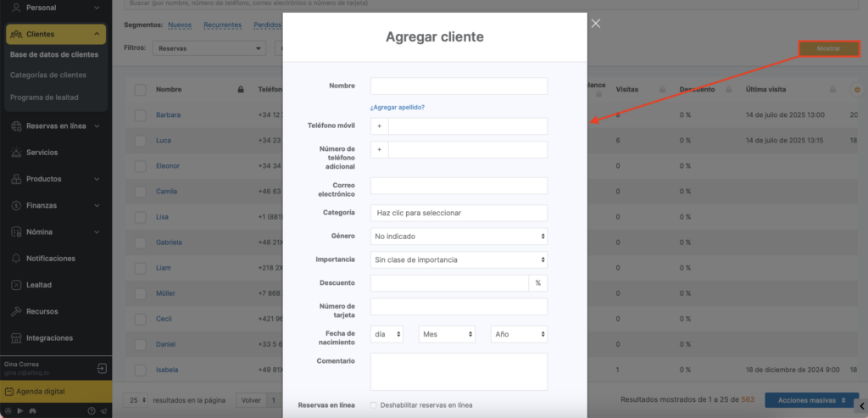Screen dimensions: 868x418
Task: Tick the checkbox beside client Barbara
Action: 140,114
